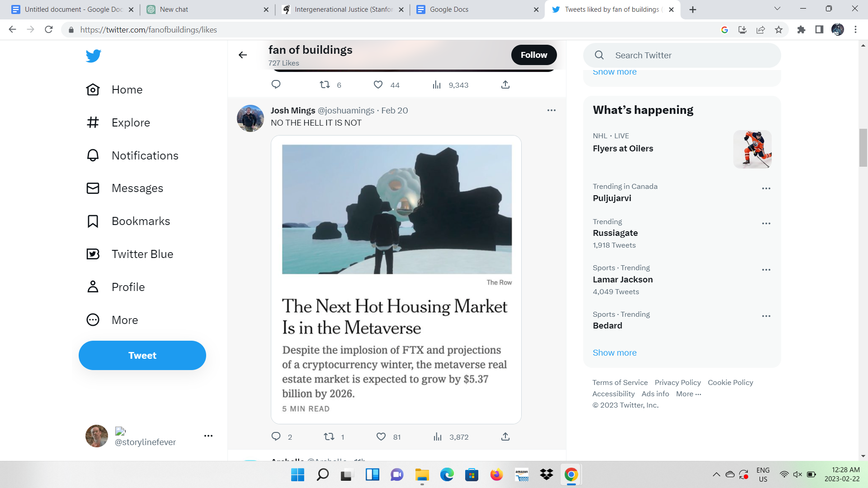Share Josh Mings' tweet
This screenshot has height=488, width=868.
(x=505, y=436)
